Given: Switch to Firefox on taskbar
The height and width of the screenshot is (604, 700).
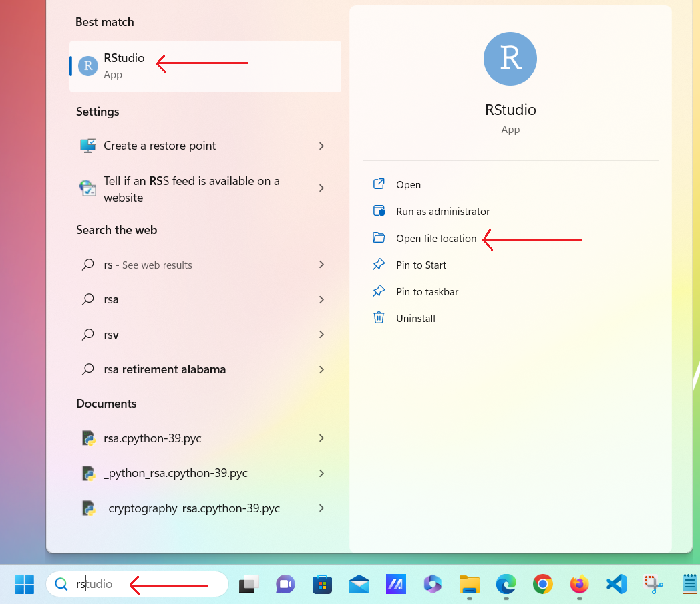Looking at the screenshot, I should (580, 584).
